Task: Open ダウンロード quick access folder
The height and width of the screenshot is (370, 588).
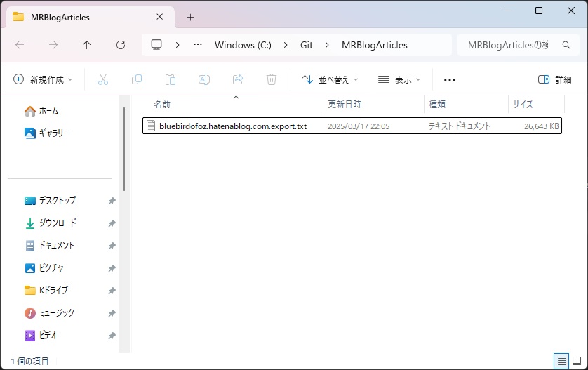Action: point(51,223)
